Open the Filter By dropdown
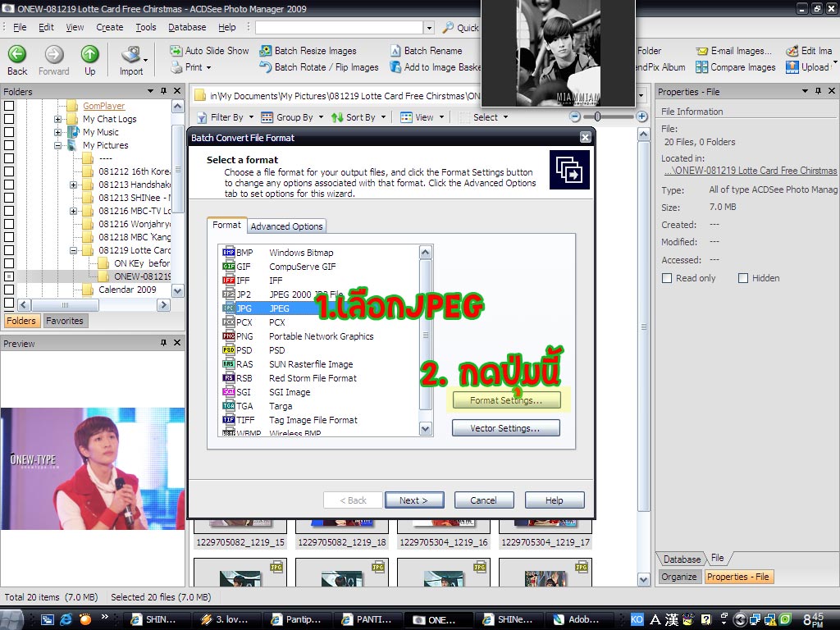Viewport: 840px width, 630px height. pyautogui.click(x=225, y=117)
